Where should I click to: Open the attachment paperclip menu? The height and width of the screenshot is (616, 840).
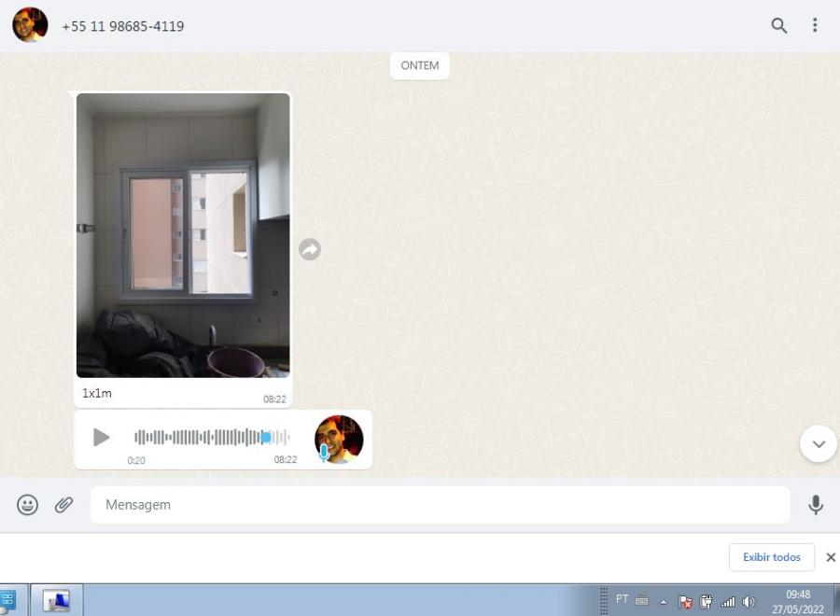63,505
